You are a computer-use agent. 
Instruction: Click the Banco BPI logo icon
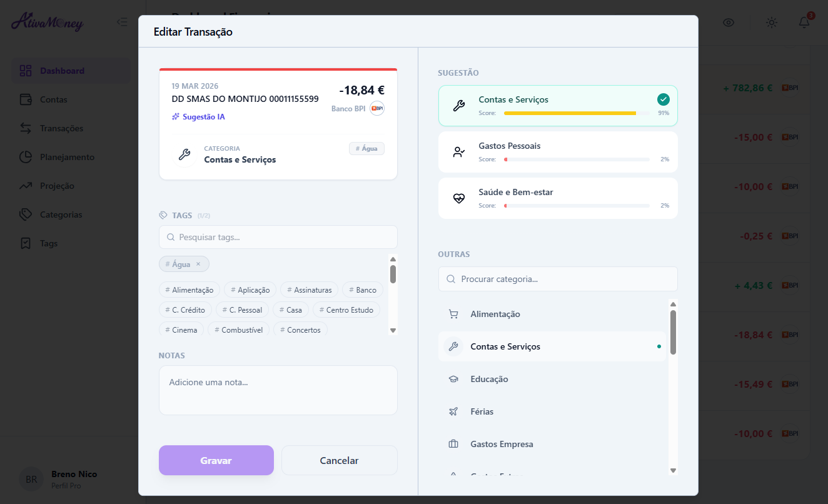[x=376, y=108]
